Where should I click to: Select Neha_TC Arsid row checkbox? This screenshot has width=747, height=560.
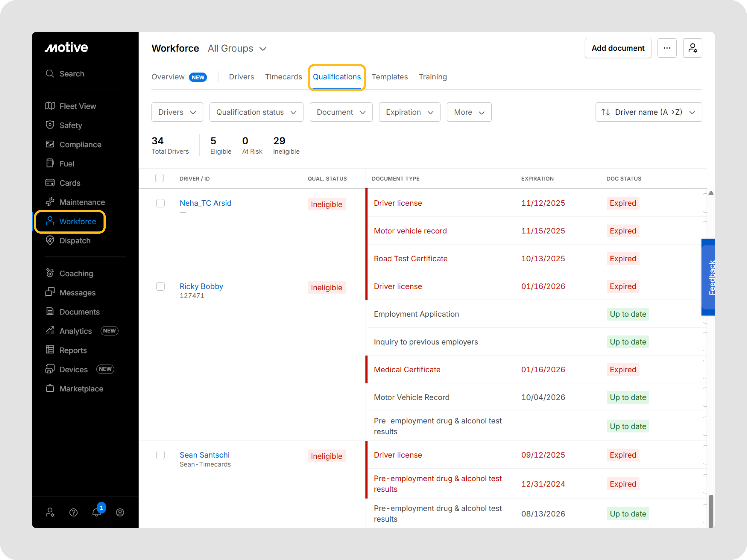tap(160, 203)
